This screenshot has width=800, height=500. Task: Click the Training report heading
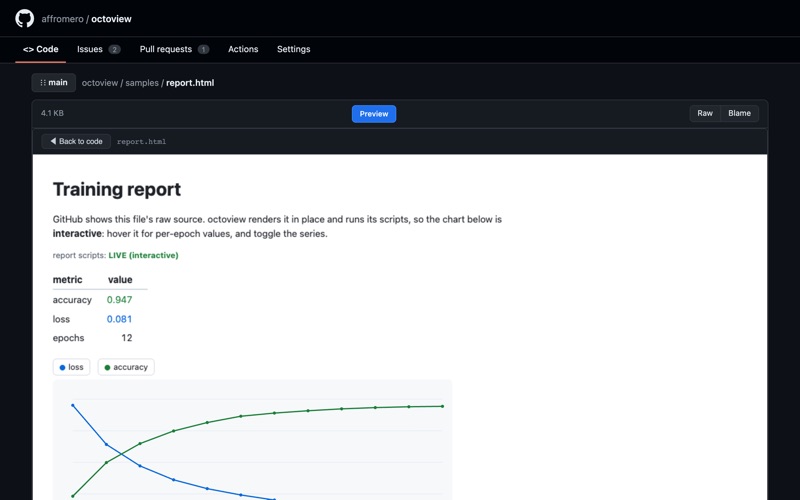click(117, 189)
